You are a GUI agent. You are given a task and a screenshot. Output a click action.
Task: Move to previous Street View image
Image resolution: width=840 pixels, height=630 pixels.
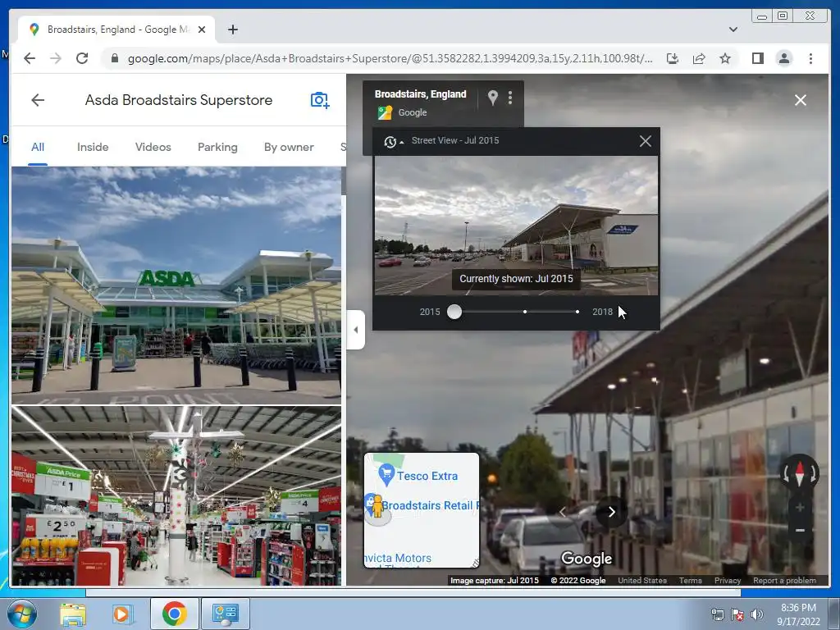pos(563,512)
